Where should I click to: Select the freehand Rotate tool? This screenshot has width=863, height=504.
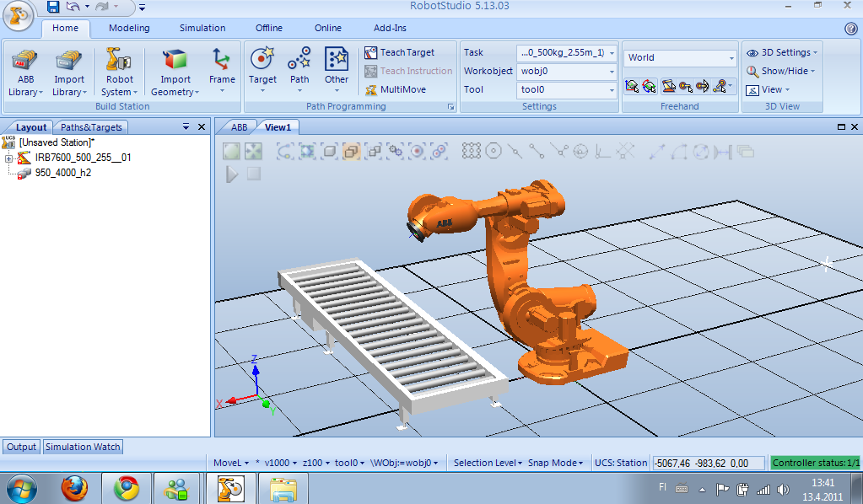(x=650, y=86)
